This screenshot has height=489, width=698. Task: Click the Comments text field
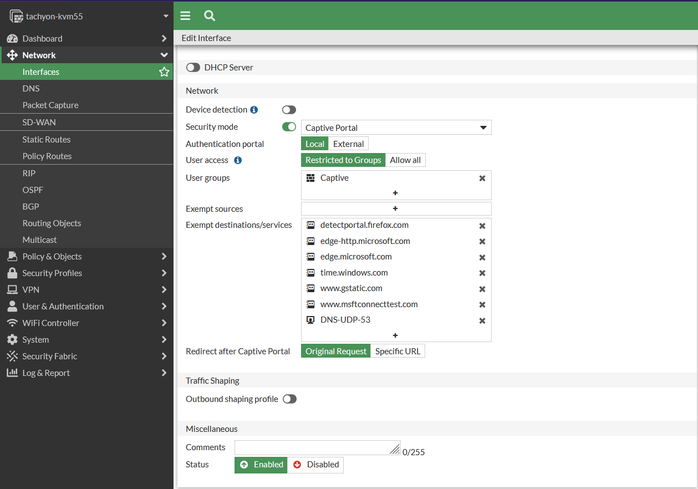coord(317,448)
